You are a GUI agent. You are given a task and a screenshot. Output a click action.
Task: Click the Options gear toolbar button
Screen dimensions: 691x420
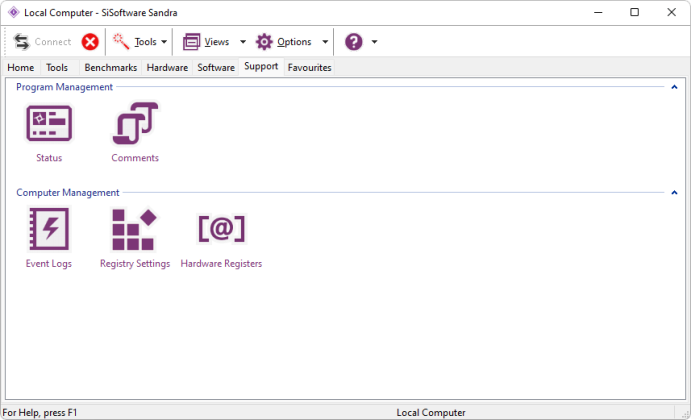click(284, 42)
